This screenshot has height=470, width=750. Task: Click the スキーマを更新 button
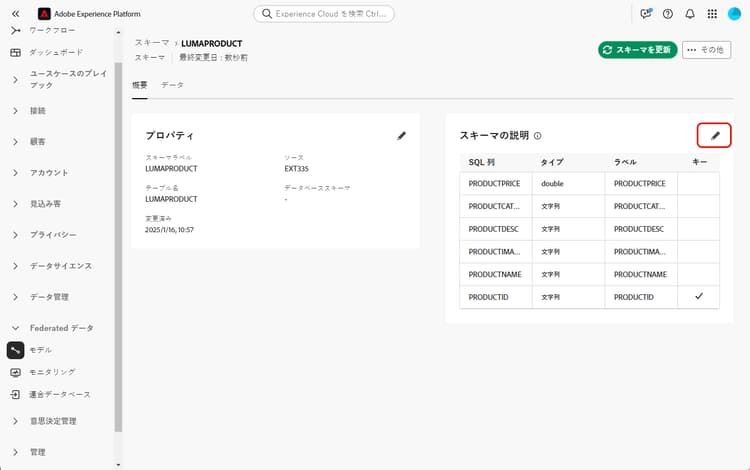pos(638,50)
